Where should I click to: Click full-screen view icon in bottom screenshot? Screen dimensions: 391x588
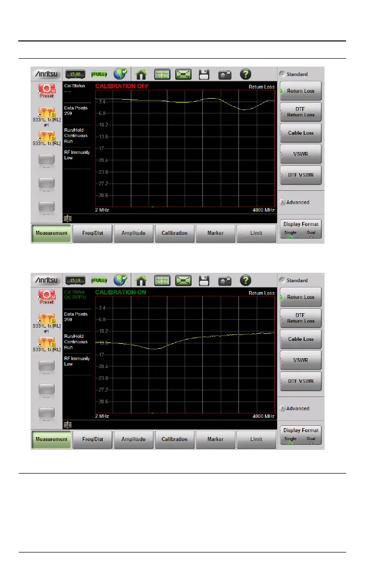184,281
